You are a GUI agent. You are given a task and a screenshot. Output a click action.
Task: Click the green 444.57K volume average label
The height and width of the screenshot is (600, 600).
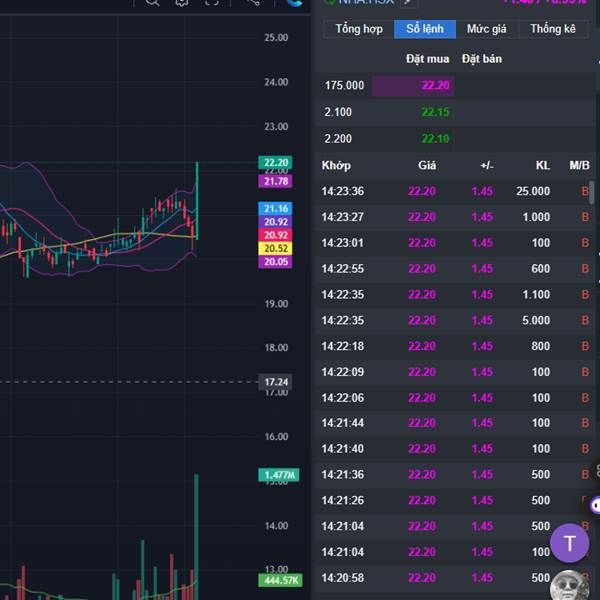click(x=280, y=580)
